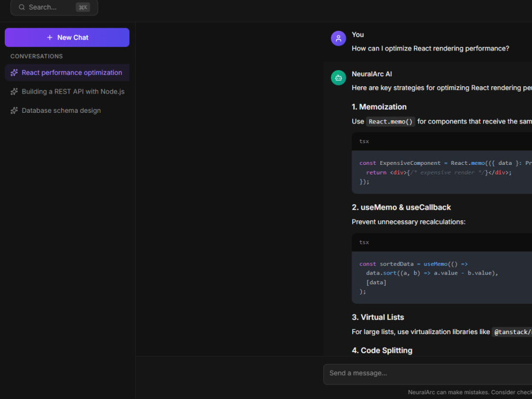Image resolution: width=532 pixels, height=399 pixels.
Task: Click 'NeuralArc can make mistakes' disclaimer
Action: click(470, 392)
